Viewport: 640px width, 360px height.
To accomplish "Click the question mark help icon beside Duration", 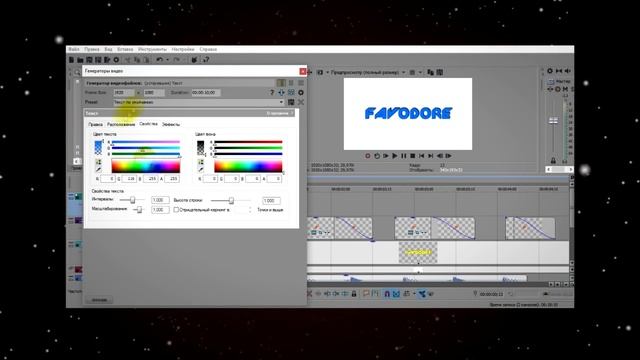I will (x=272, y=93).
